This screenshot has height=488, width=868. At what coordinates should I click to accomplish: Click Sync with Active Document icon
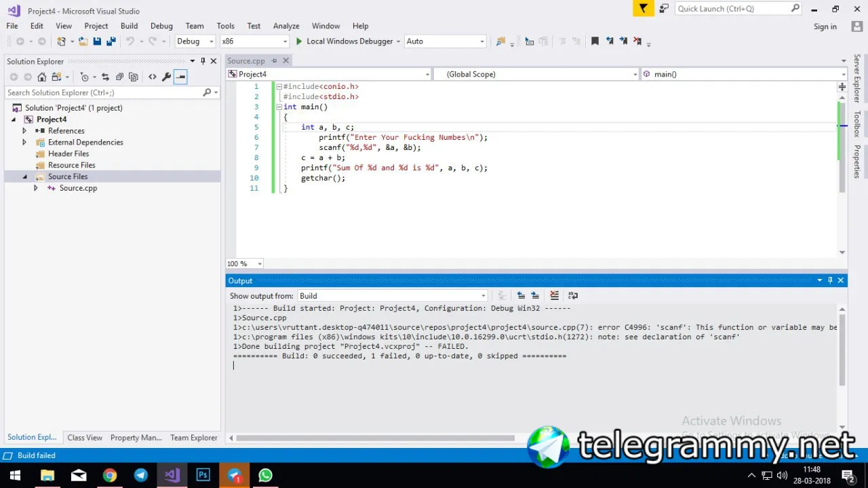[105, 77]
